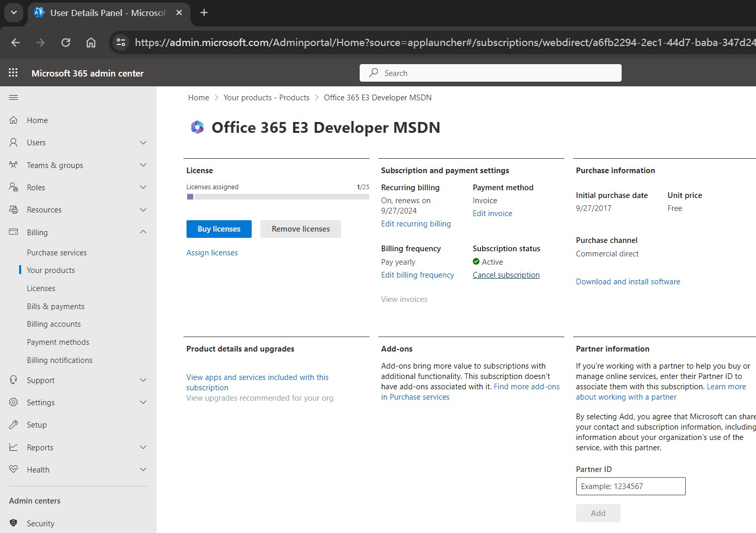Reload the page with browser refresh icon

tap(66, 42)
